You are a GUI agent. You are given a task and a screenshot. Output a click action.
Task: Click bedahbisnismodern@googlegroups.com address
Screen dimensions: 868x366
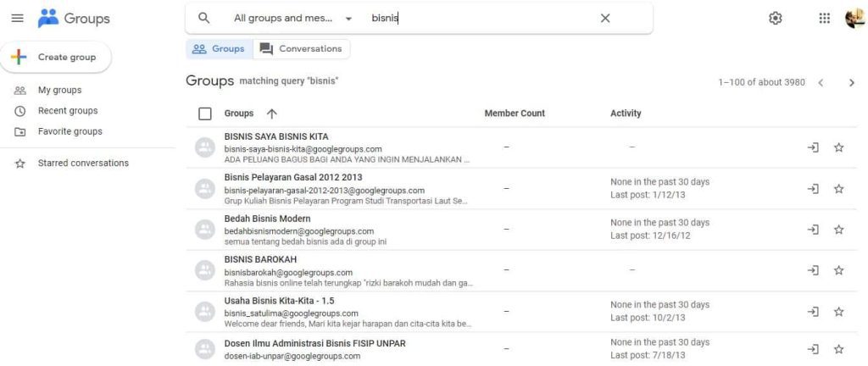(x=299, y=231)
